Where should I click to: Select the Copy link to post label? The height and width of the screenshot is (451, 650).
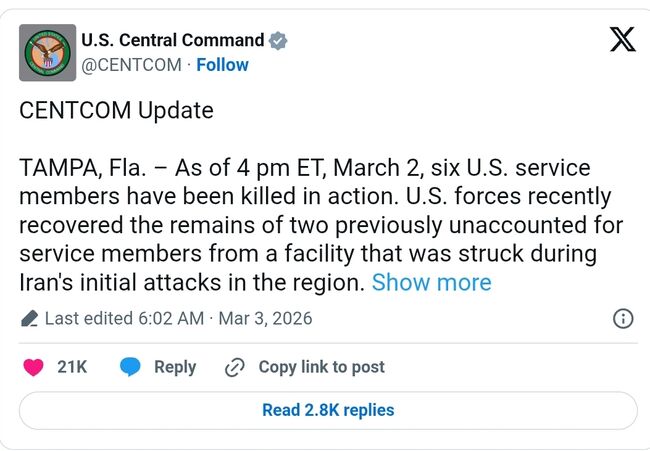[321, 367]
